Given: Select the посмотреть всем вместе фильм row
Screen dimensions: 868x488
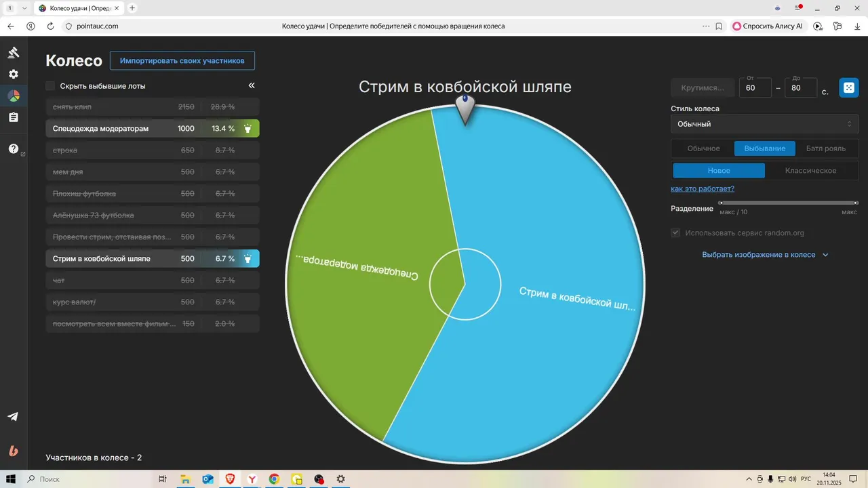Looking at the screenshot, I should click(153, 324).
